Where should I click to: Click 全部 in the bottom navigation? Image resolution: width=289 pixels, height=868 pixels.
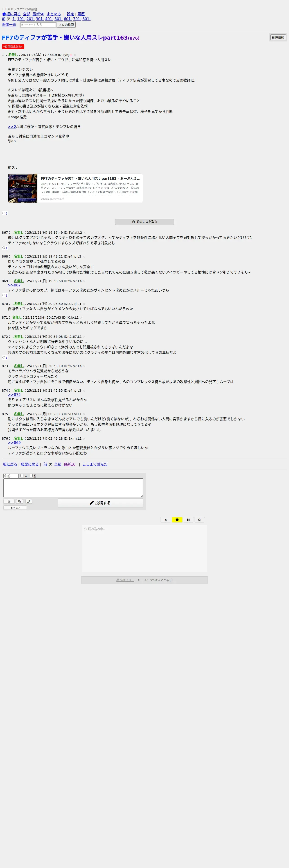[x=58, y=464]
